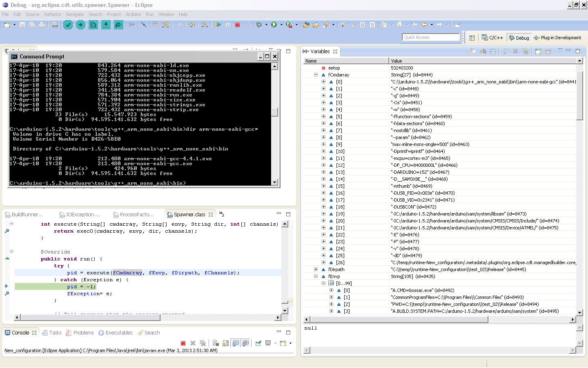
Task: Switch to Plug-in Development perspective
Action: [557, 38]
